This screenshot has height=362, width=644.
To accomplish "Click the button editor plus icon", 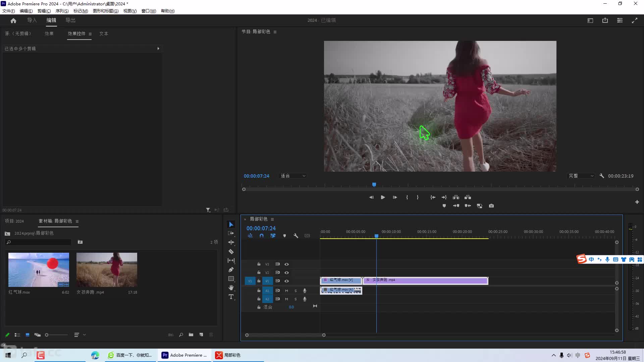I will tap(637, 202).
